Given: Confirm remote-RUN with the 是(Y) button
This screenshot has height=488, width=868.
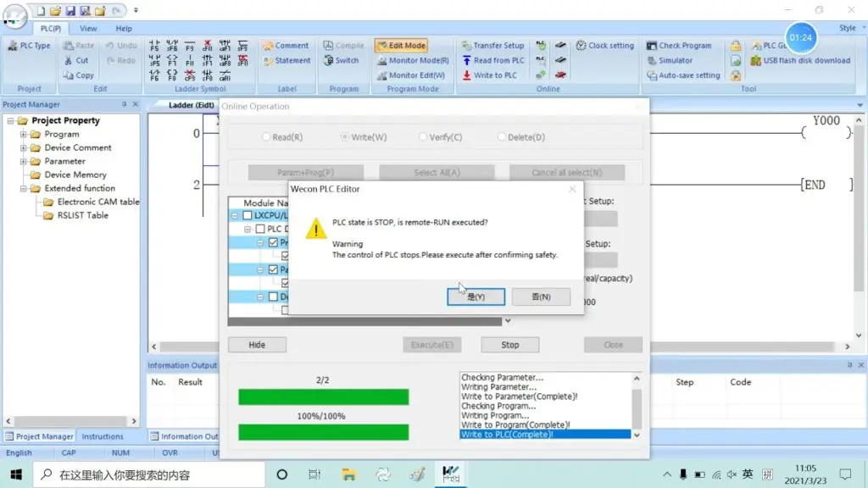Looking at the screenshot, I should [x=476, y=297].
